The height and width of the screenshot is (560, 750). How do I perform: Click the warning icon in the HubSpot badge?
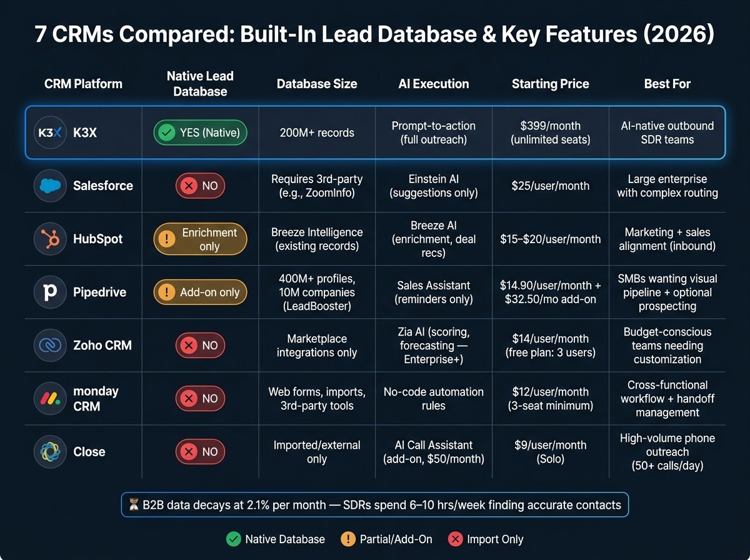click(x=167, y=239)
